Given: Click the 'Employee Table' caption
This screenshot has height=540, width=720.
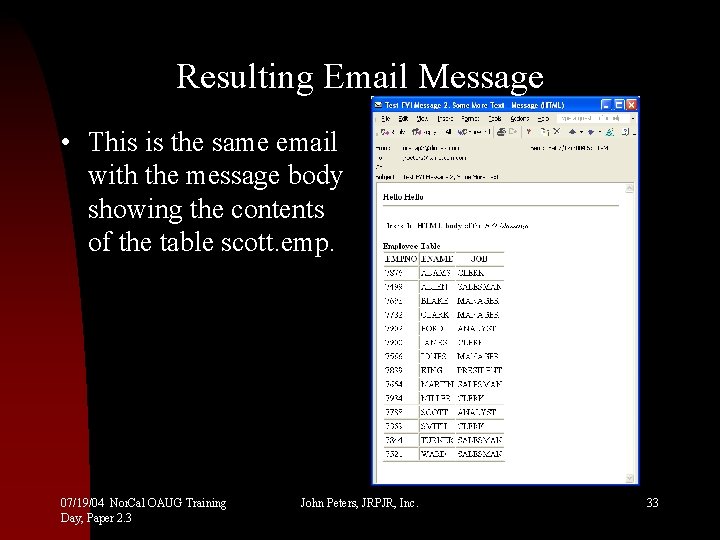Looking at the screenshot, I should [x=411, y=246].
